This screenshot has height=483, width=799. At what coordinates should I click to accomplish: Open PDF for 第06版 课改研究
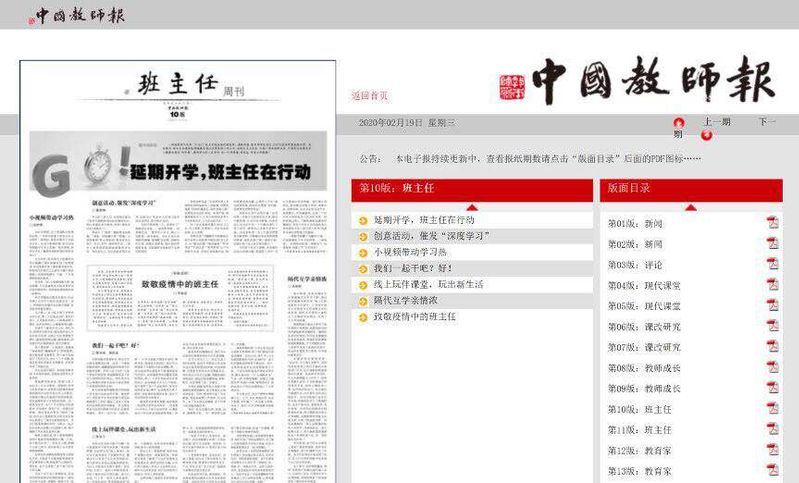click(772, 326)
